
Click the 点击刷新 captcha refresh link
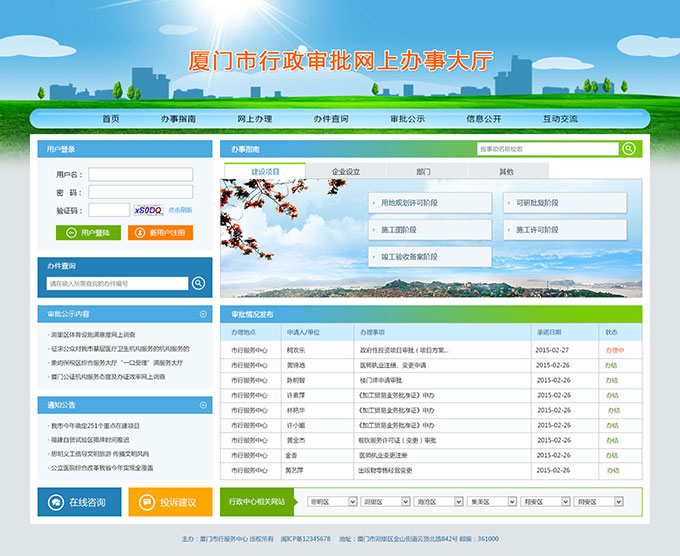point(180,210)
